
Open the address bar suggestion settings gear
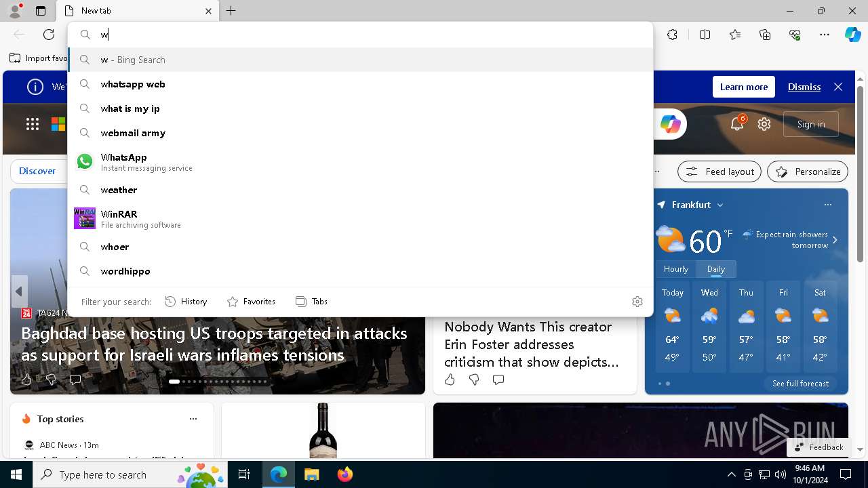(637, 302)
